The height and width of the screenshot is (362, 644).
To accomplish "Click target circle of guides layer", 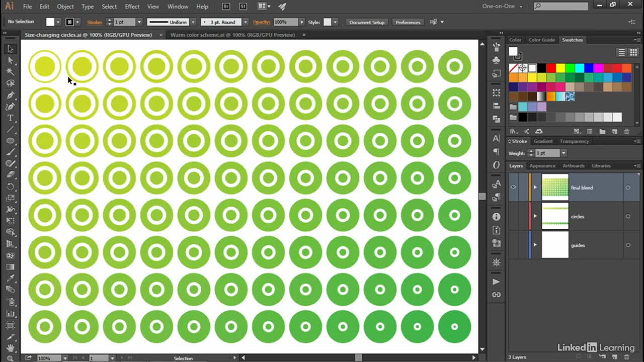I will pos(628,245).
